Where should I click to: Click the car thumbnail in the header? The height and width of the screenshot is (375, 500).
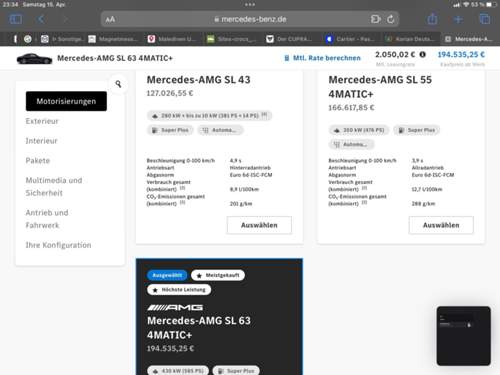(x=34, y=58)
